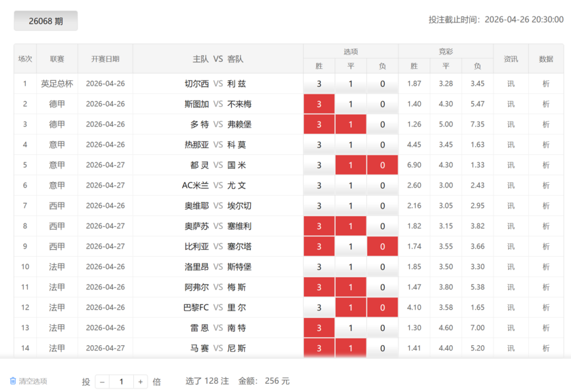Select 平 for 热那亚 vs 科莫
Image resolution: width=571 pixels, height=392 pixels.
pyautogui.click(x=351, y=144)
